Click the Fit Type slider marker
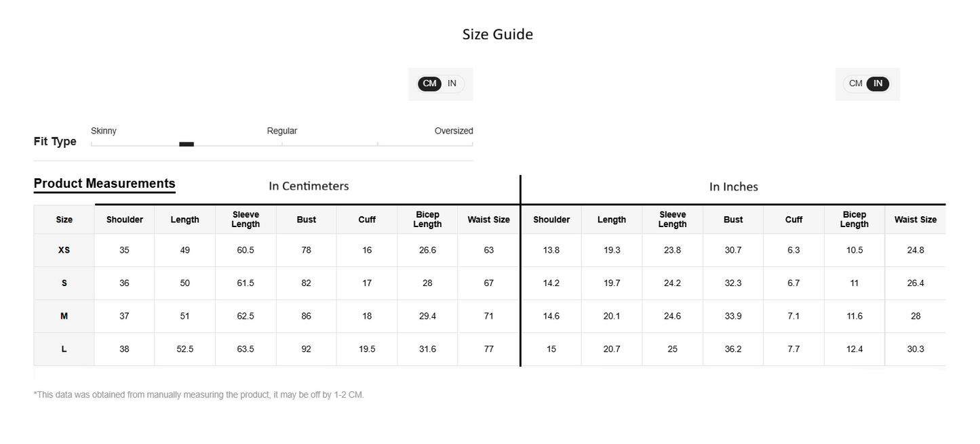 (x=187, y=144)
